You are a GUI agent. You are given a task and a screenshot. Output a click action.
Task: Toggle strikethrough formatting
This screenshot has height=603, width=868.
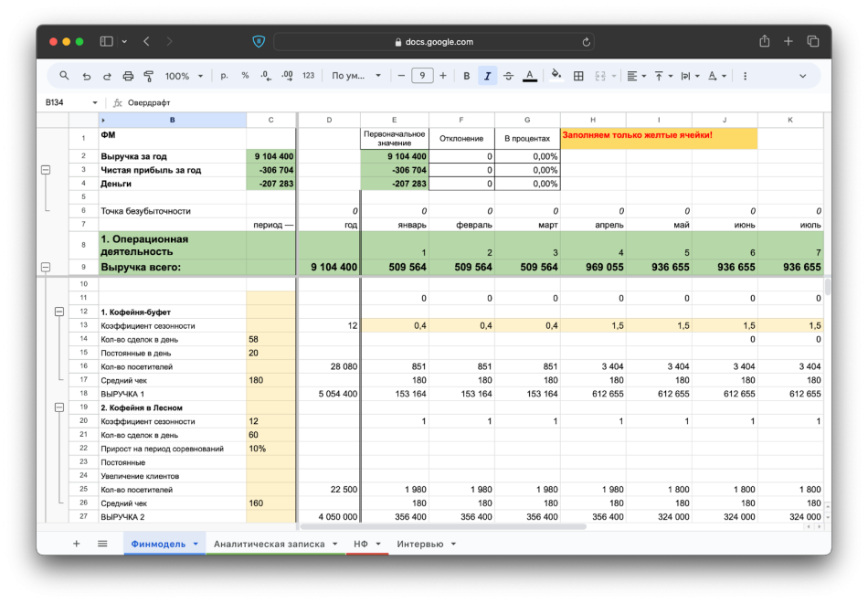point(509,76)
